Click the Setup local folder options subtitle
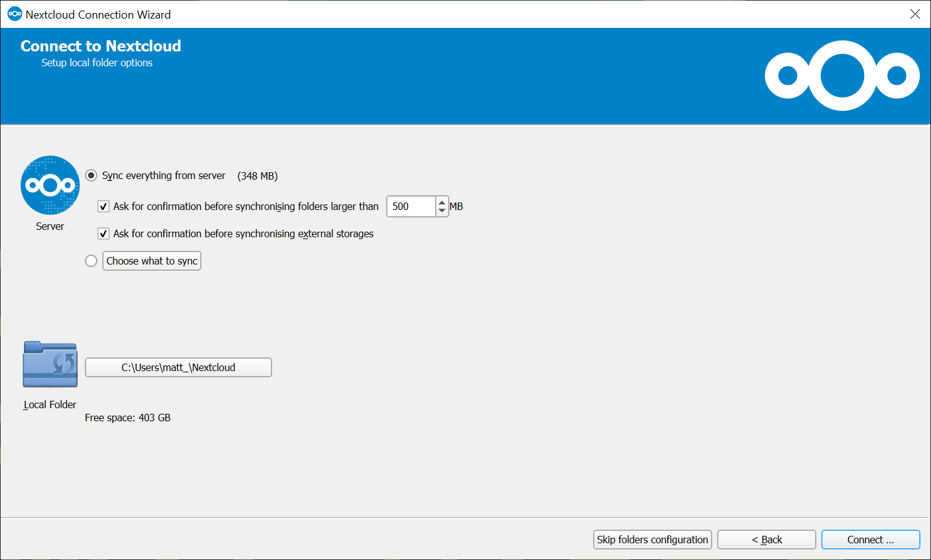The image size is (931, 560). 97,63
